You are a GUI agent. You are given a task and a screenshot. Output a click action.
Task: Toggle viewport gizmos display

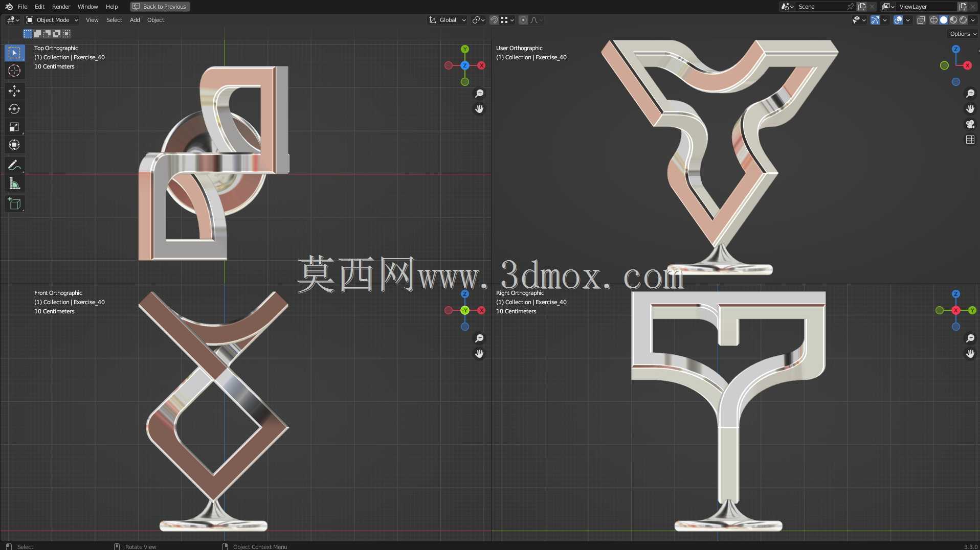click(875, 20)
